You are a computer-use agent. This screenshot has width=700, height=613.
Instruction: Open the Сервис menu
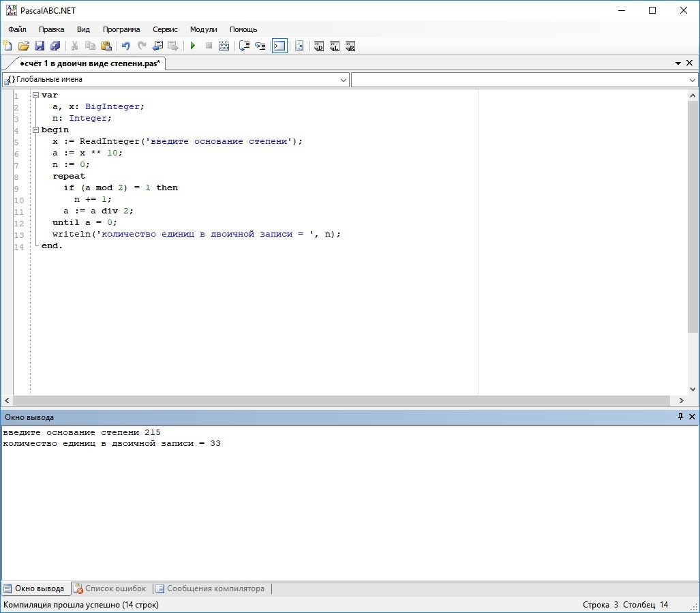pyautogui.click(x=165, y=29)
